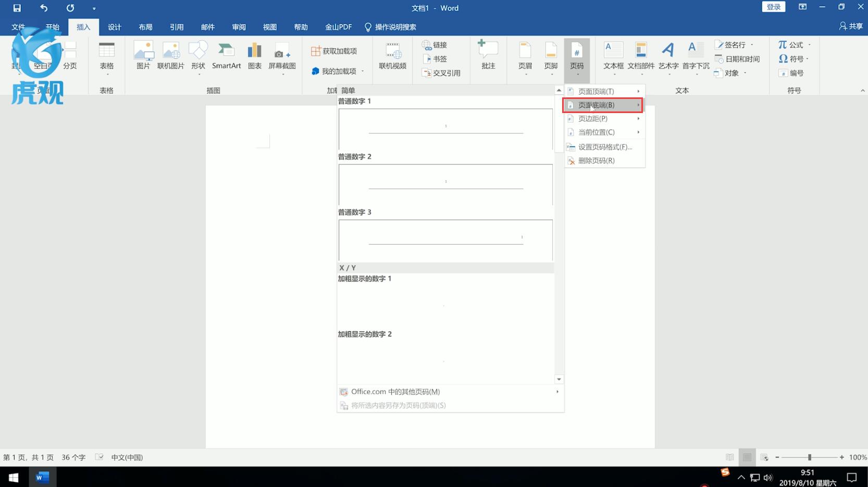Expand 页面顶端(T) submenu
The width and height of the screenshot is (868, 487).
(604, 91)
